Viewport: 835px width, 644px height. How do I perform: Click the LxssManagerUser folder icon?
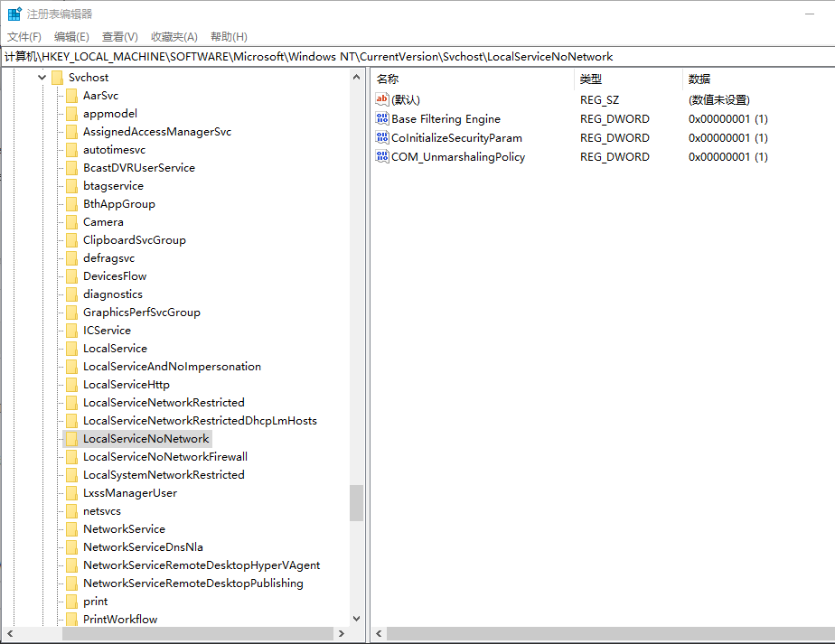[x=72, y=493]
